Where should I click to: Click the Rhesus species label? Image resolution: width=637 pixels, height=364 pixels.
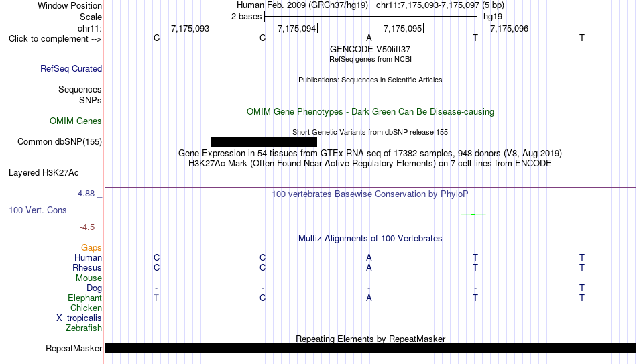(x=87, y=267)
